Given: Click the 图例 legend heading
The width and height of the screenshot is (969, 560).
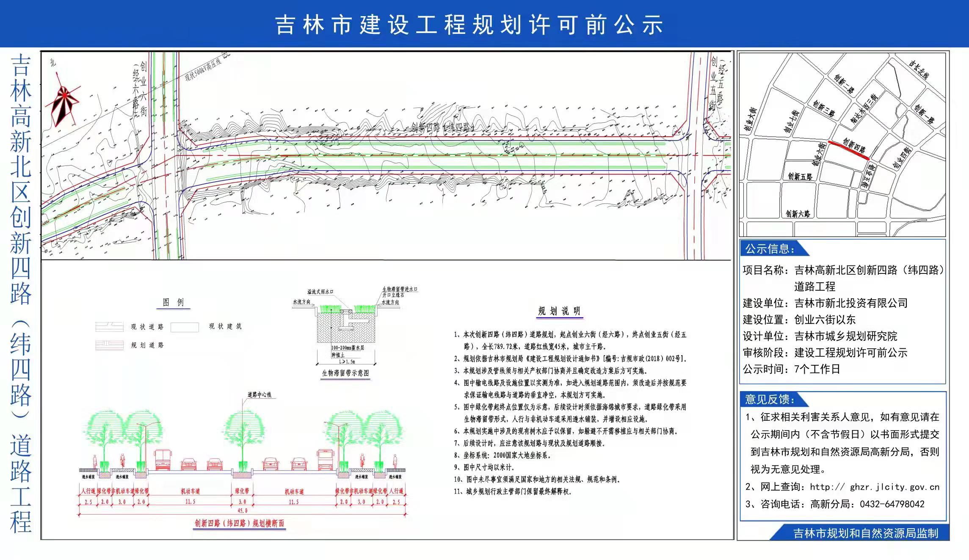Looking at the screenshot, I should point(173,302).
